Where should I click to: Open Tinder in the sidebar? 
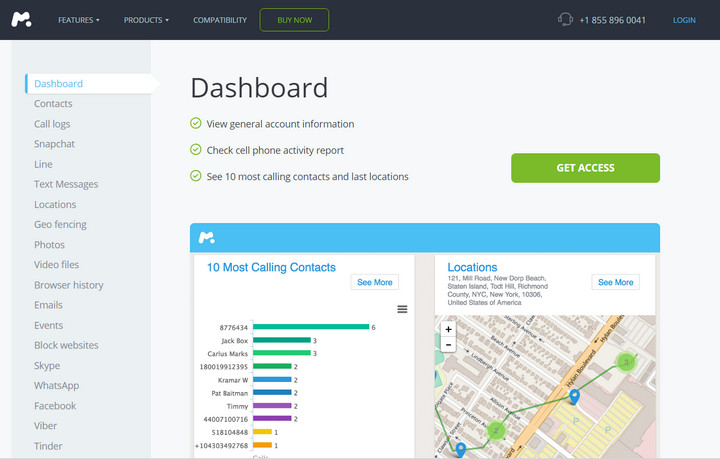point(48,446)
